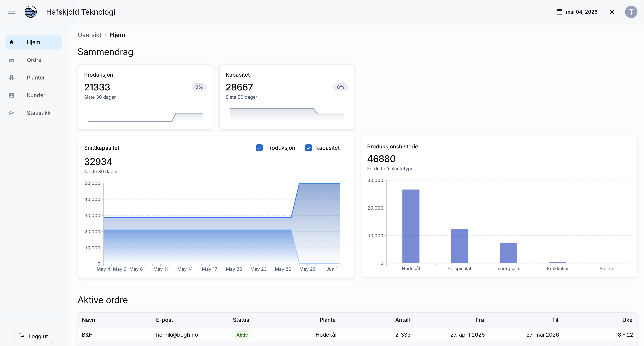Click the Hjem home icon
Image resolution: width=644 pixels, height=346 pixels.
coord(12,42)
